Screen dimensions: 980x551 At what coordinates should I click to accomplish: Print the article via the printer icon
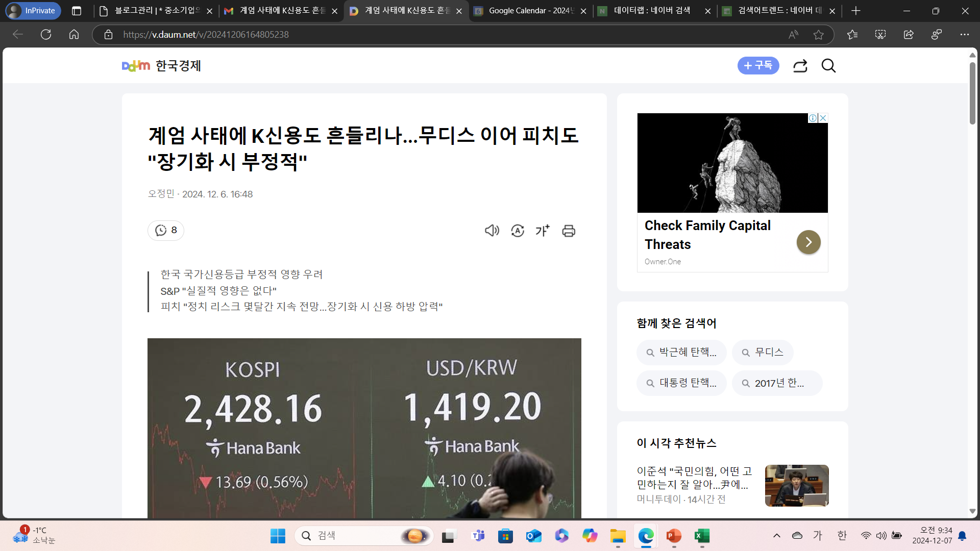coord(569,231)
